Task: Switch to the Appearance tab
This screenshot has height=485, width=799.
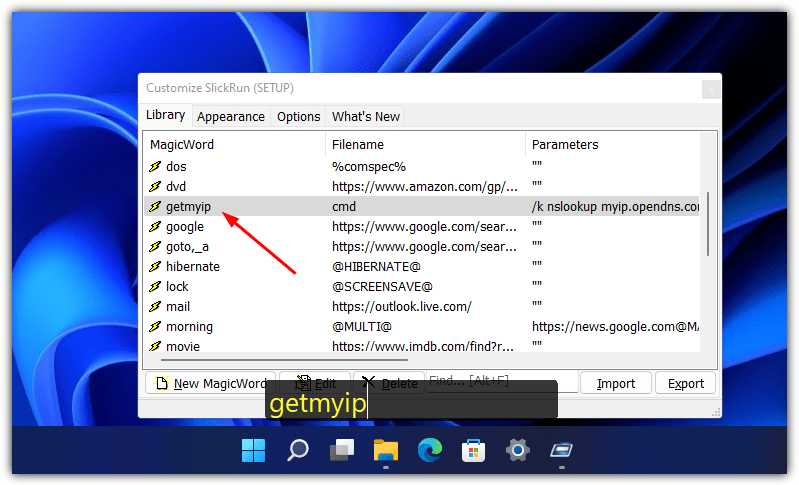Action: coord(231,117)
